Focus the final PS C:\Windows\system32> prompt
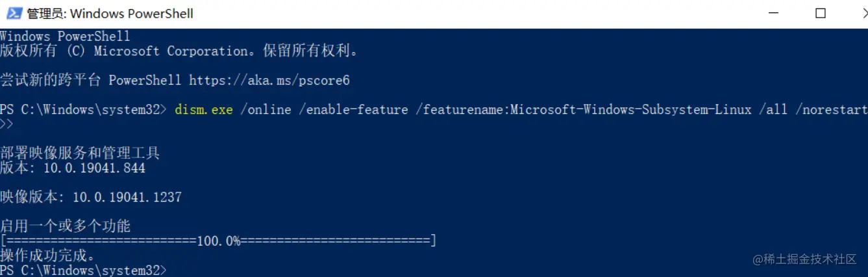 point(83,269)
